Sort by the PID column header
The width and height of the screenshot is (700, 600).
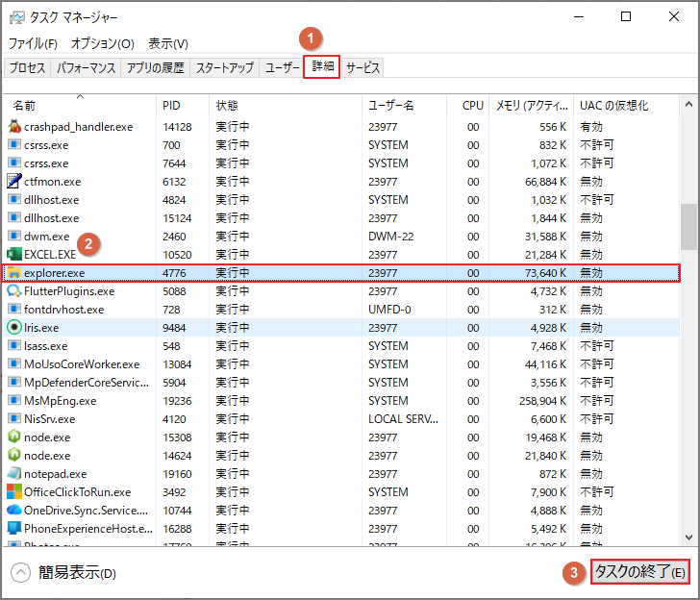(183, 106)
